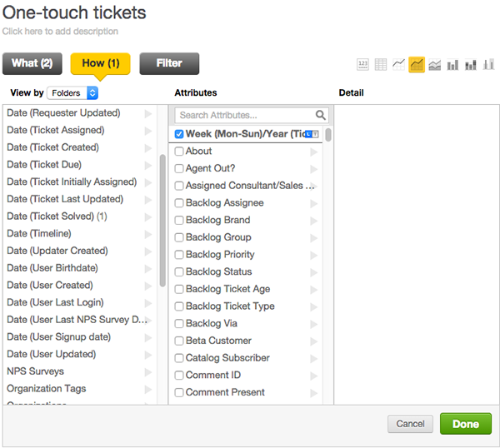Click the search magnifier icon in Attributes

click(x=321, y=116)
